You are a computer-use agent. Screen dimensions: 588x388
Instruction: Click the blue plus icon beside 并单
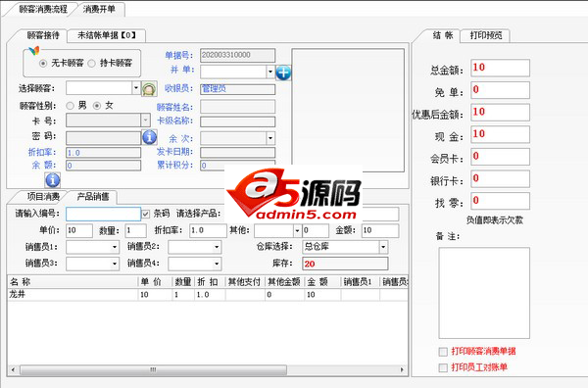(283, 73)
